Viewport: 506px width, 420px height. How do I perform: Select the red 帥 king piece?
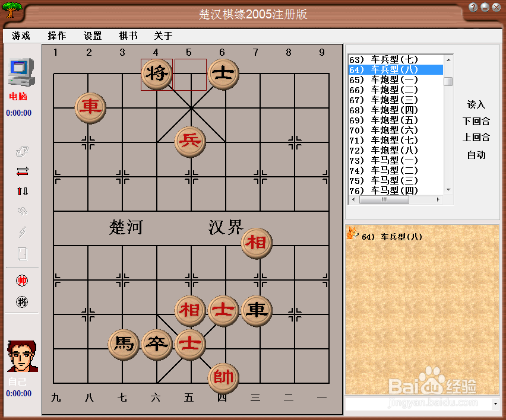point(223,378)
